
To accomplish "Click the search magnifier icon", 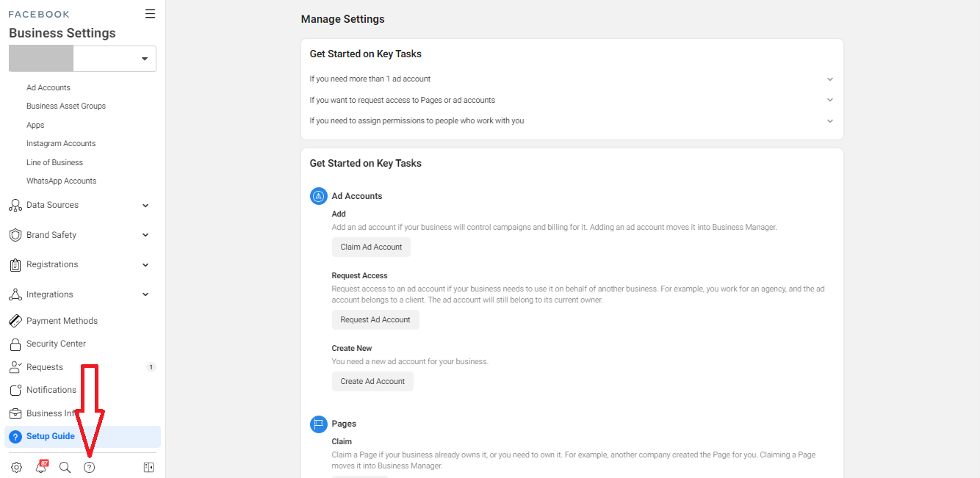I will tap(65, 468).
